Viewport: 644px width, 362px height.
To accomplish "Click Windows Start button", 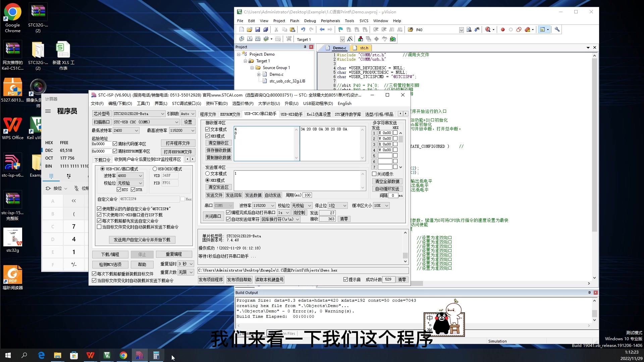I will tap(8, 356).
